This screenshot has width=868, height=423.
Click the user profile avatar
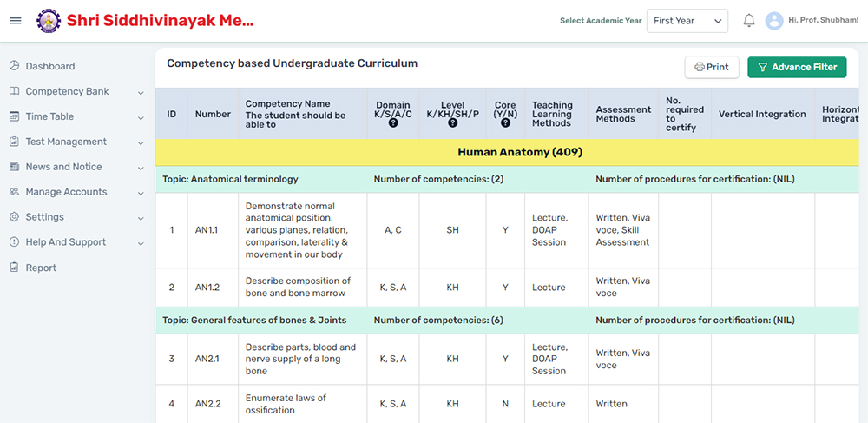[774, 21]
